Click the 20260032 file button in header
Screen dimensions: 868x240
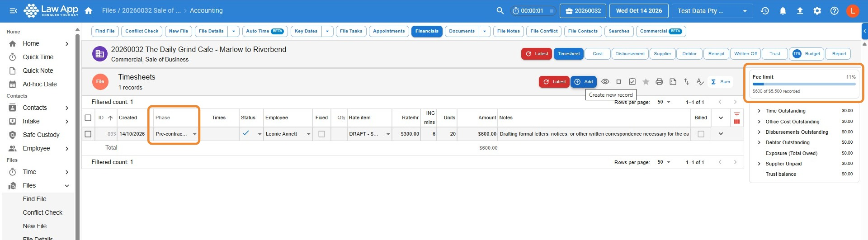583,11
